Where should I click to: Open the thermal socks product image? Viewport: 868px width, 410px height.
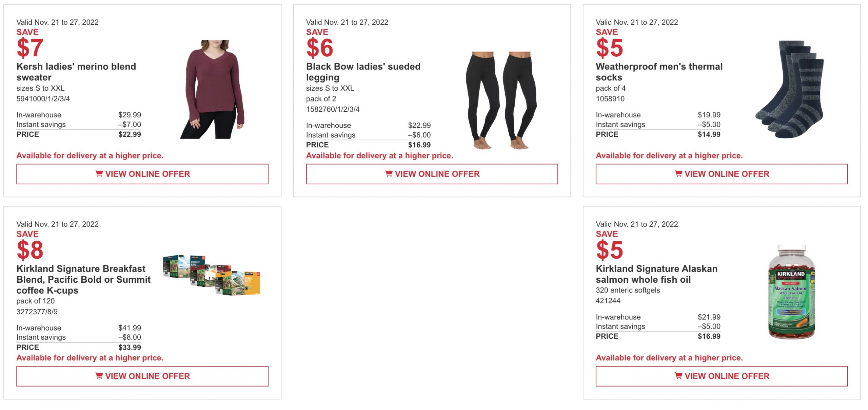(x=790, y=89)
